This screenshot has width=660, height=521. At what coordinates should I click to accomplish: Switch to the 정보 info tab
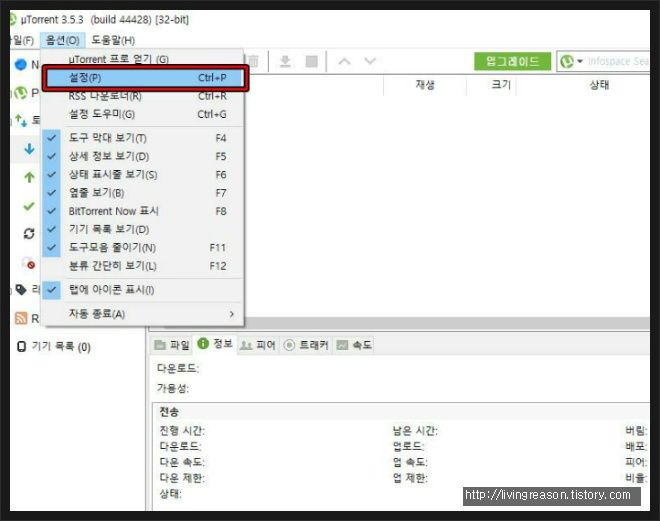tap(215, 344)
